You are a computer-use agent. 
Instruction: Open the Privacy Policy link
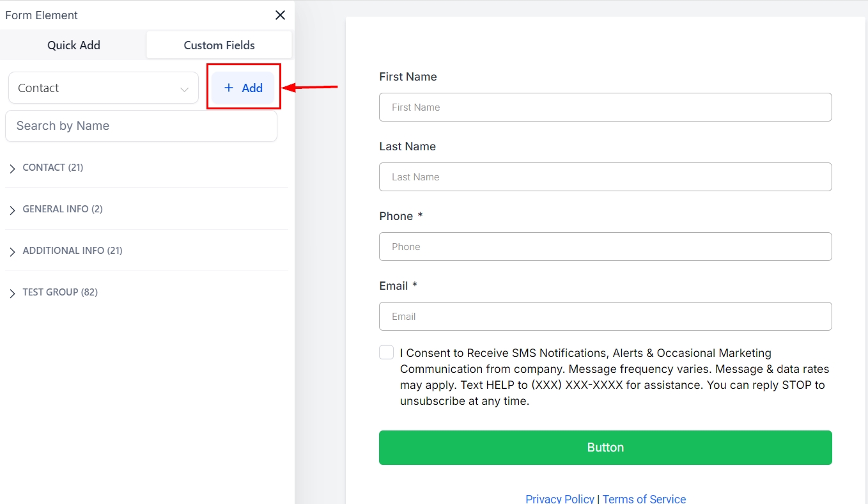click(559, 498)
